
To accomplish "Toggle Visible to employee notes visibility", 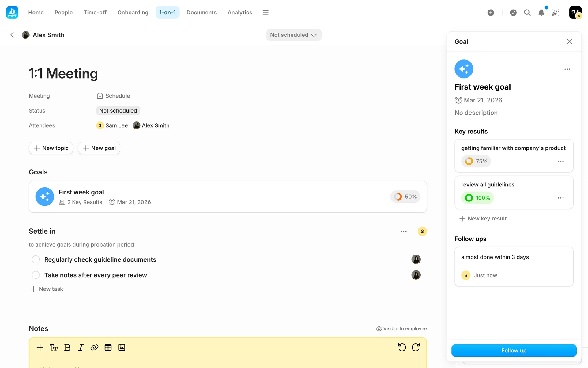I will pyautogui.click(x=401, y=328).
